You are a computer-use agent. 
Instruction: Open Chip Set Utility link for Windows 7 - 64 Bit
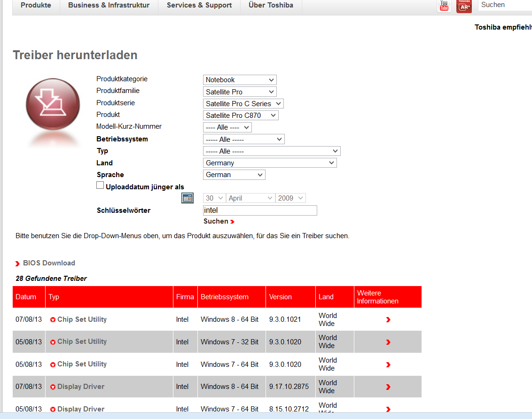(x=82, y=364)
